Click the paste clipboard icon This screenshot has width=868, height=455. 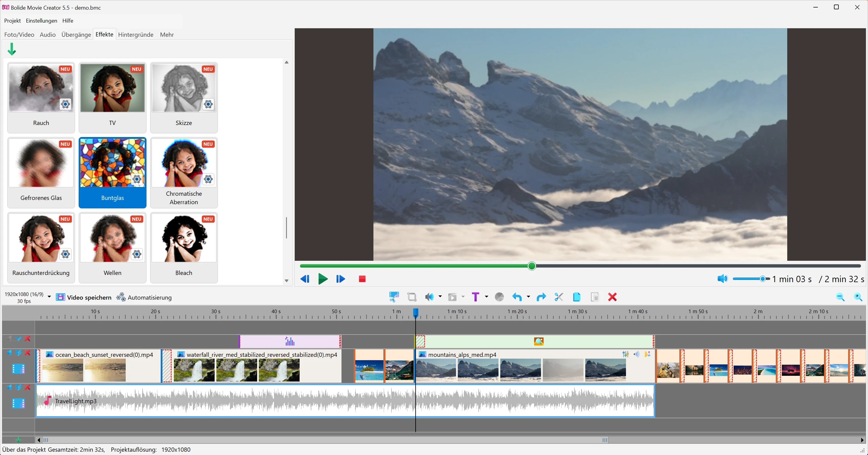tap(595, 297)
